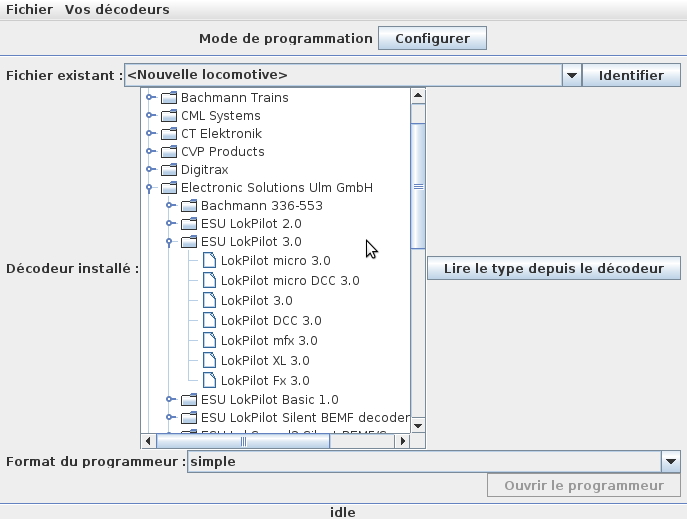Open the Vos décodeurs menu
Screen dimensions: 687x519
pos(117,10)
